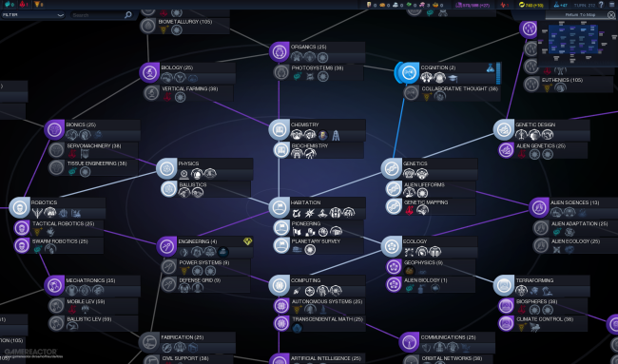Click the Genetic Design branch icon
Image resolution: width=618 pixels, height=364 pixels.
[504, 129]
